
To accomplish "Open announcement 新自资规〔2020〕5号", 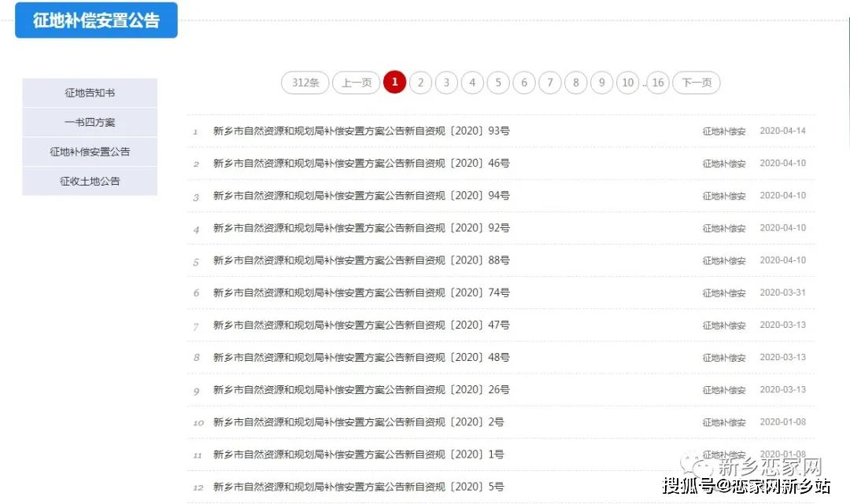I will 358,487.
